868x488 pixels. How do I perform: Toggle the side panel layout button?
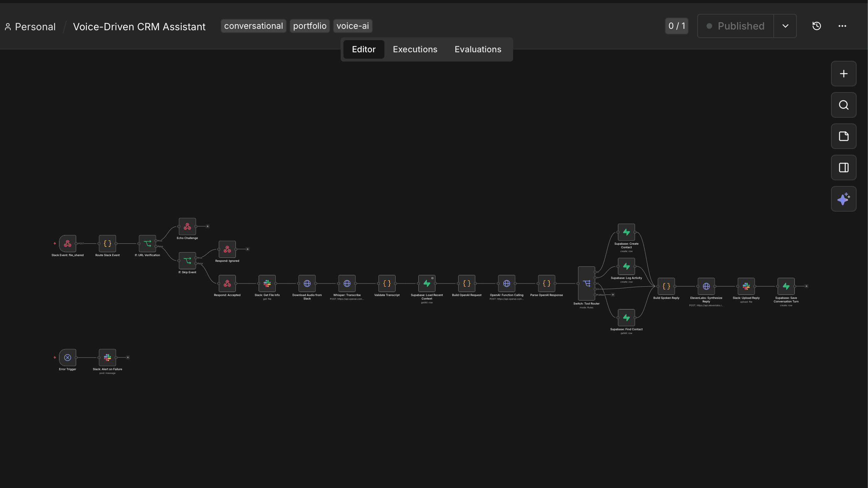tap(844, 168)
